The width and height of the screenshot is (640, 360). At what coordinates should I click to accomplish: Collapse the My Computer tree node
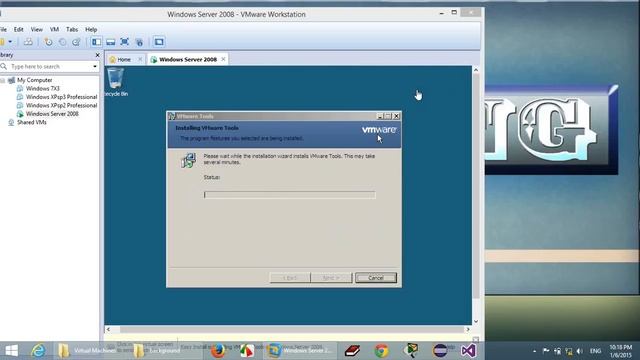(x=2, y=80)
